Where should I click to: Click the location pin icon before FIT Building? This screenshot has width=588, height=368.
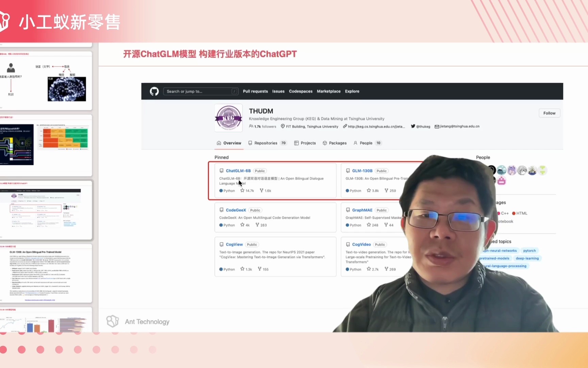283,126
